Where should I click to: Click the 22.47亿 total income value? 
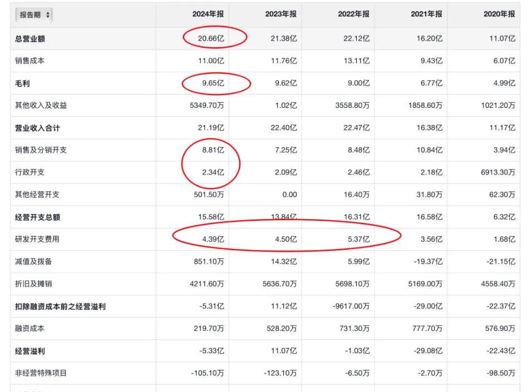click(356, 128)
